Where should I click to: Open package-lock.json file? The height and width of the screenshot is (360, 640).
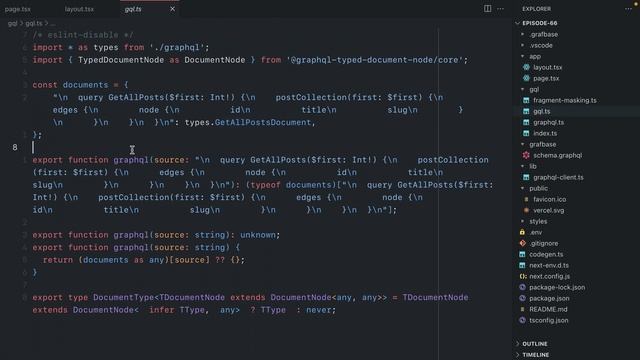click(x=557, y=288)
